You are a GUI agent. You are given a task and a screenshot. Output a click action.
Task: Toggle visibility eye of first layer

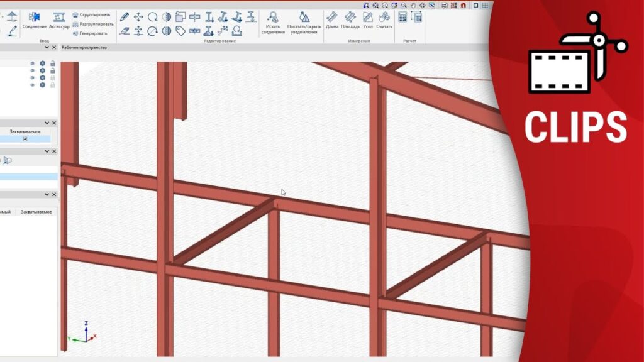coord(33,63)
